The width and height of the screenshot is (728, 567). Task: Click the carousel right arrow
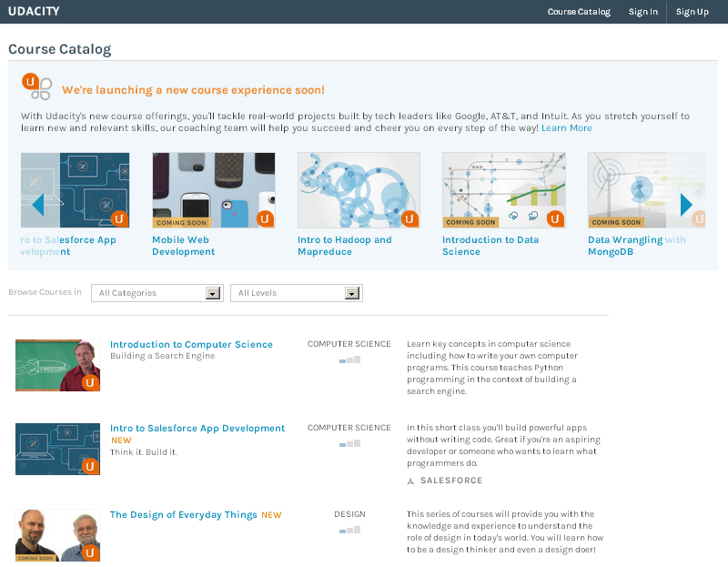686,205
